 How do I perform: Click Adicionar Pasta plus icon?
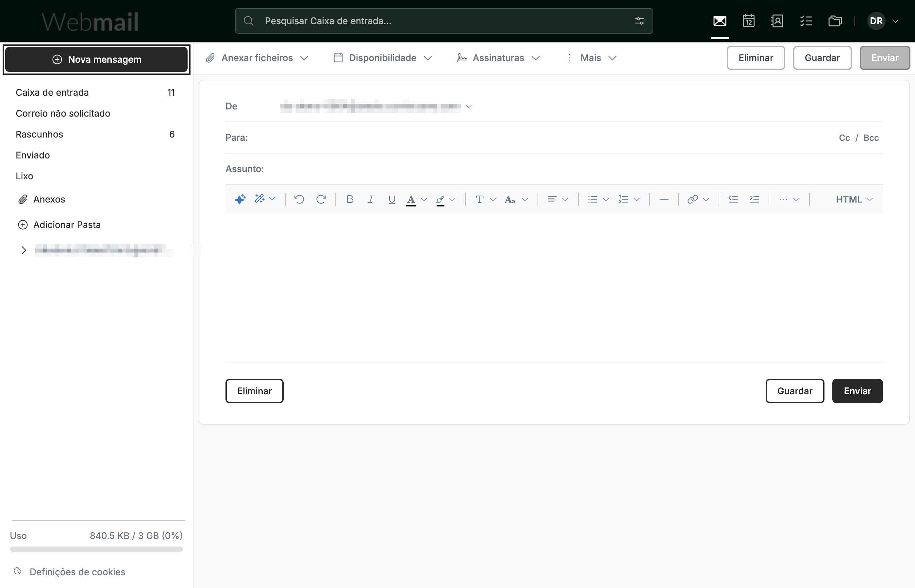pos(23,225)
